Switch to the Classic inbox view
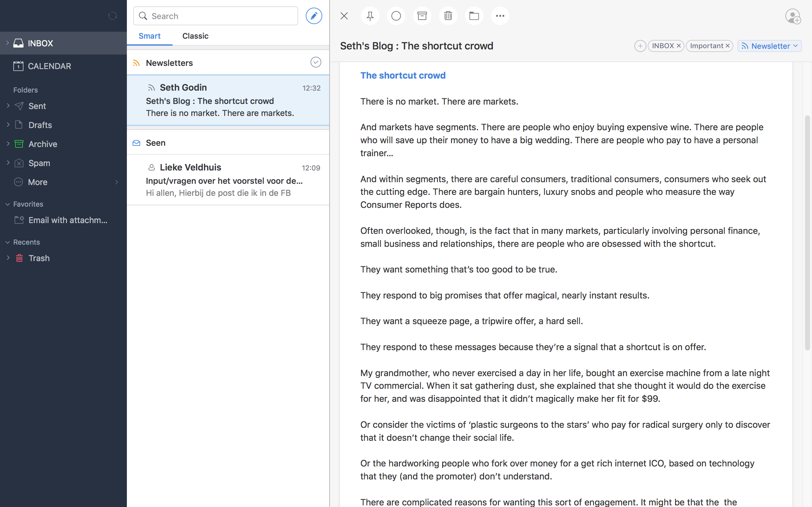The image size is (812, 507). [195, 36]
